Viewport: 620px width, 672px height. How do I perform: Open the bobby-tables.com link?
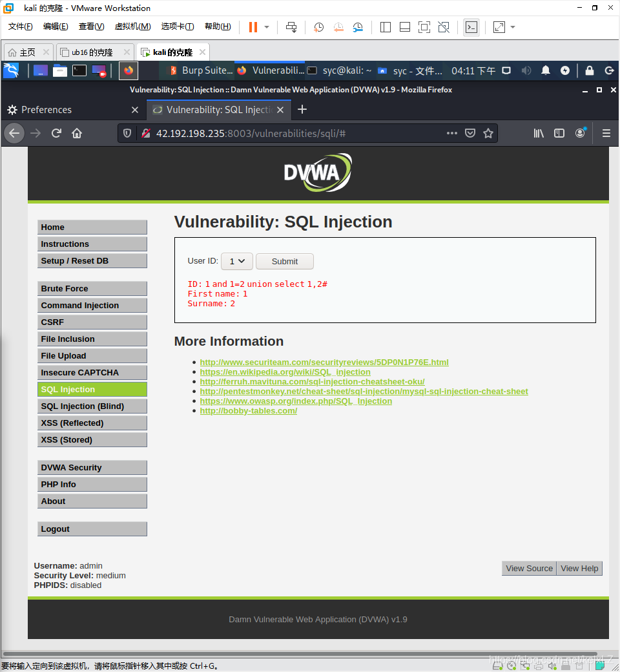tap(249, 410)
